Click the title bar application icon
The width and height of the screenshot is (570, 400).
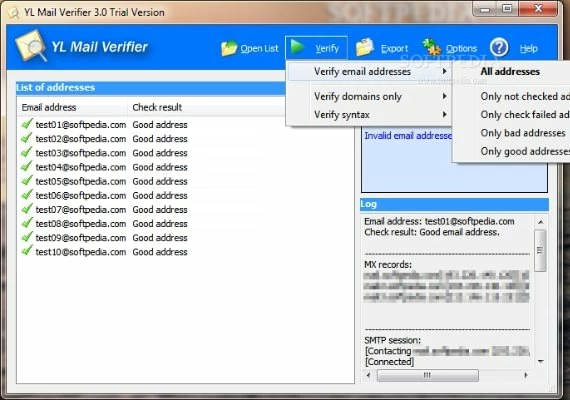point(14,13)
